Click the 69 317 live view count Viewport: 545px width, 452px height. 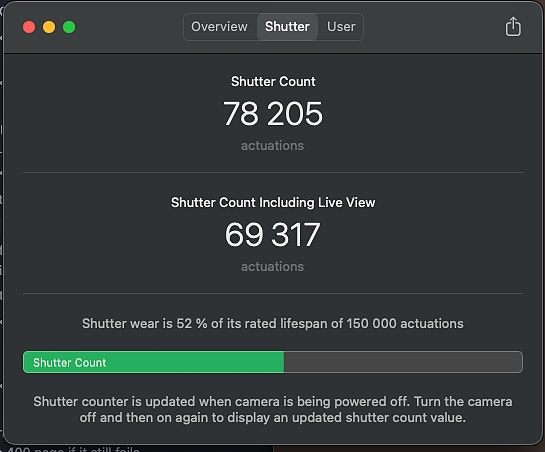[x=272, y=235]
